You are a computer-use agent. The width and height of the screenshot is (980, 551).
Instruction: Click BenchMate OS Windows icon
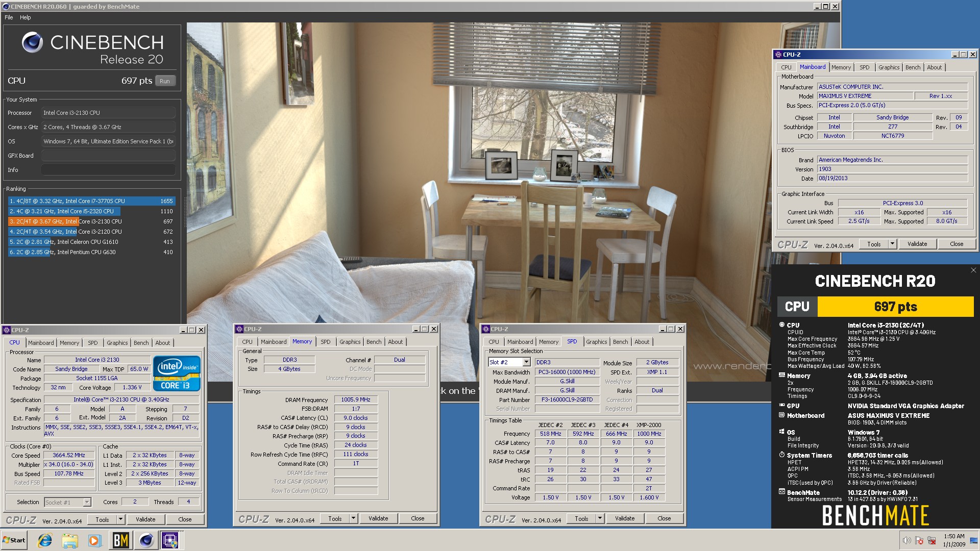781,432
